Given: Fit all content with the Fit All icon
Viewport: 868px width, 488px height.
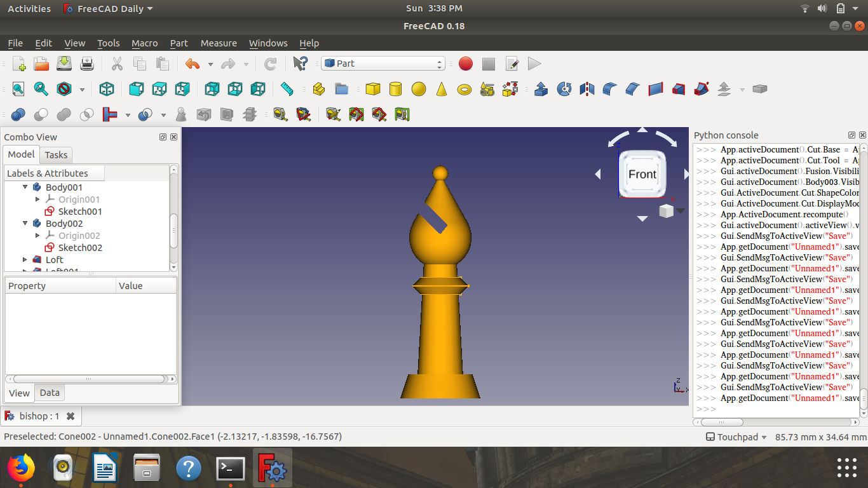Looking at the screenshot, I should (18, 89).
